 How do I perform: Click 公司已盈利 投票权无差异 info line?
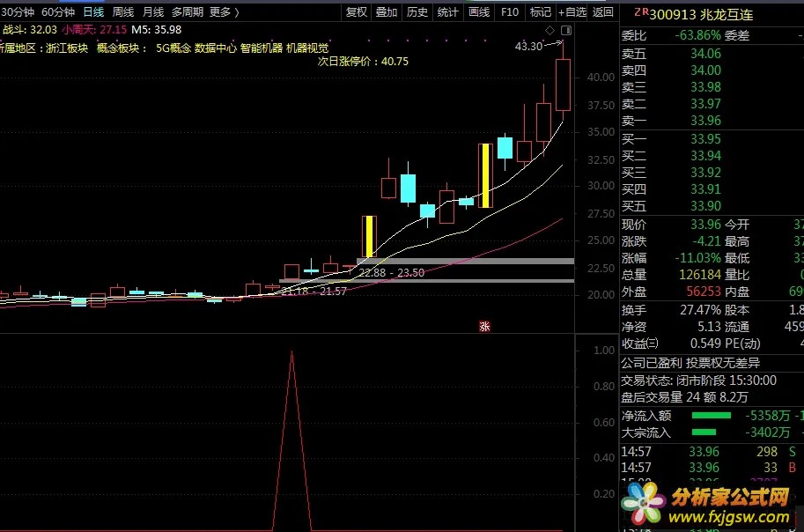[x=690, y=363]
